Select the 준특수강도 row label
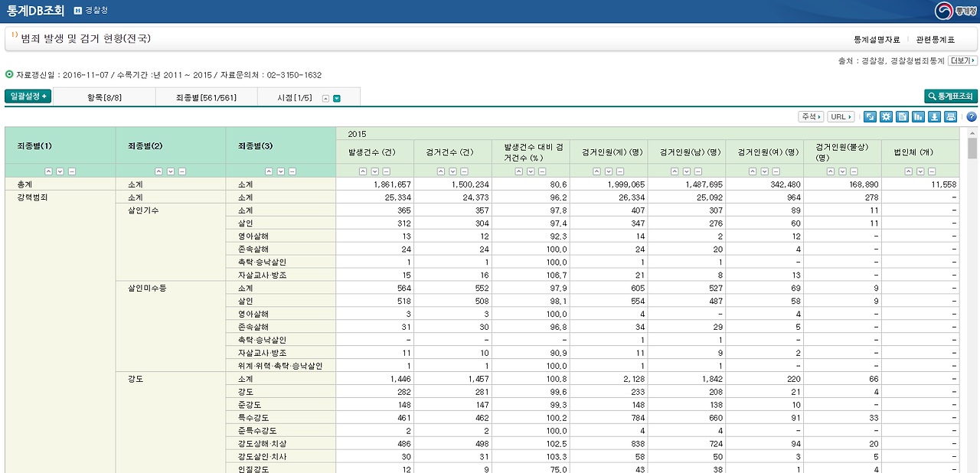This screenshot has width=980, height=473. [x=280, y=431]
